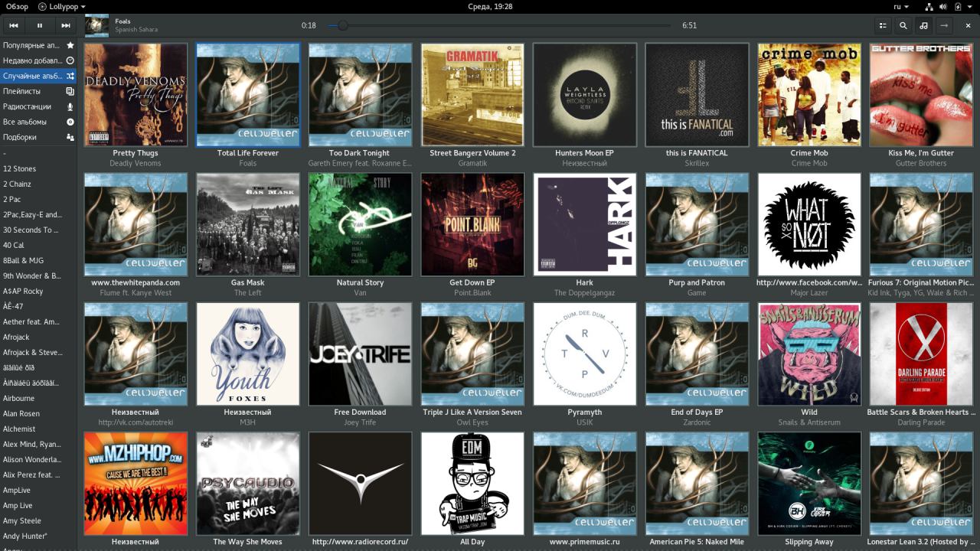980x551 pixels.
Task: Click the album title Total Life Forever
Action: pyautogui.click(x=248, y=153)
